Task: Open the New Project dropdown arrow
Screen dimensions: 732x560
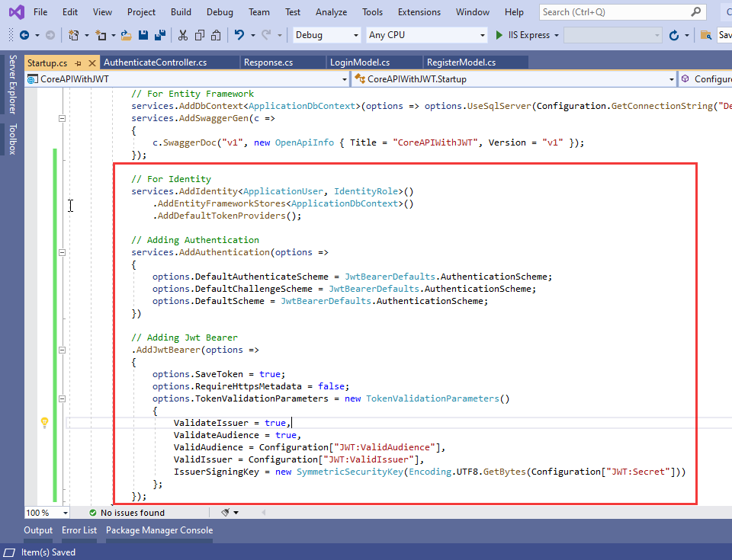Action: tap(86, 36)
